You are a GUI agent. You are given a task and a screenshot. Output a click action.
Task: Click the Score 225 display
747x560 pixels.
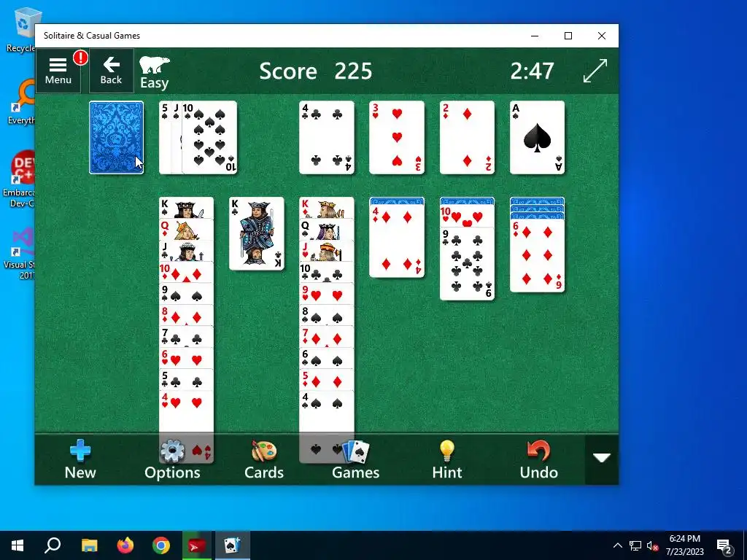[315, 71]
